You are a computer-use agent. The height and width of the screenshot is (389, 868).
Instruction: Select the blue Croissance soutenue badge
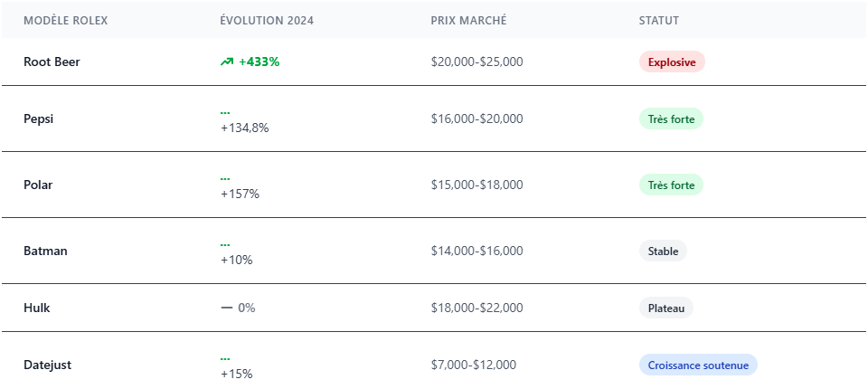697,365
